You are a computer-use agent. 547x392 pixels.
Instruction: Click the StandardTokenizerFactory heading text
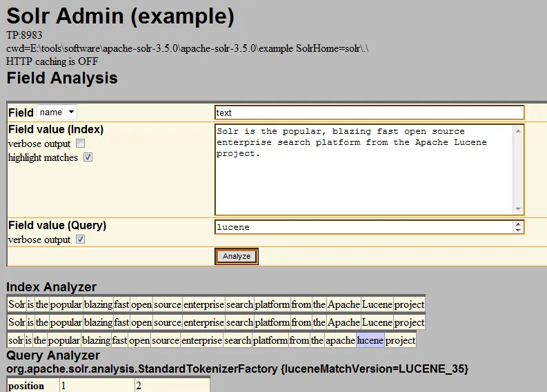tap(237, 369)
